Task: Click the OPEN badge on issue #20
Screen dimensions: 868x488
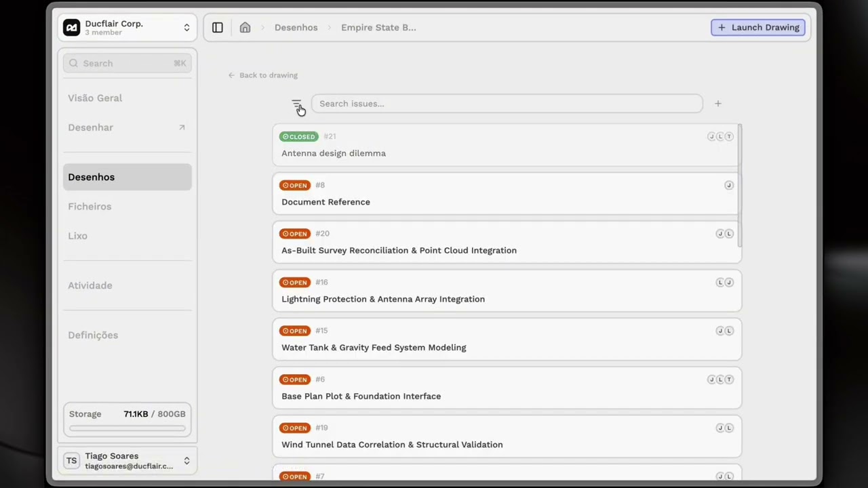Action: pos(295,234)
